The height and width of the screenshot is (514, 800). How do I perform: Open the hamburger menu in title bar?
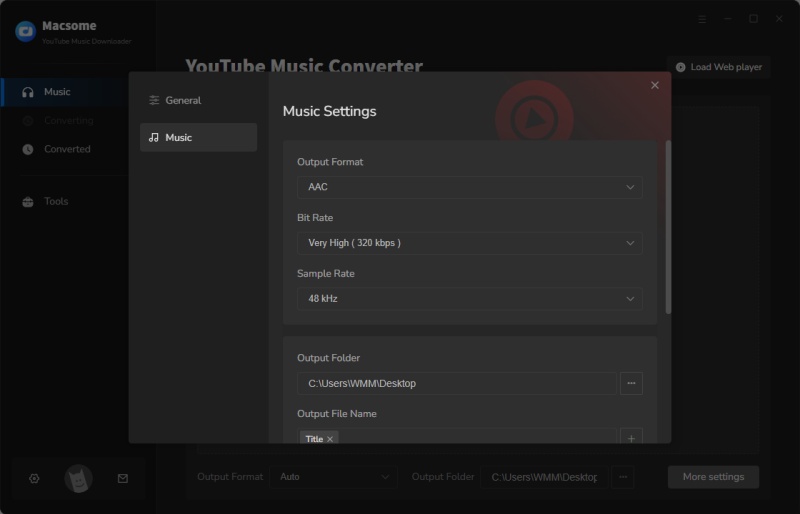pyautogui.click(x=702, y=19)
